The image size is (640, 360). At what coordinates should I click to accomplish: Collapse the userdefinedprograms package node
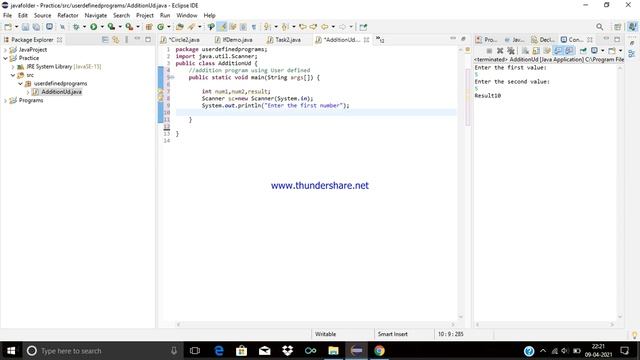pyautogui.click(x=20, y=83)
